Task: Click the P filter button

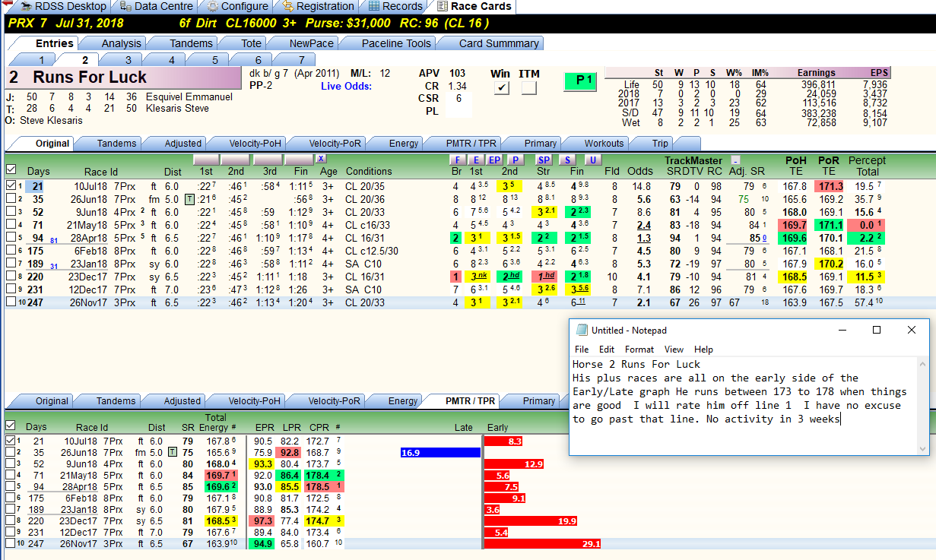Action: (x=515, y=160)
